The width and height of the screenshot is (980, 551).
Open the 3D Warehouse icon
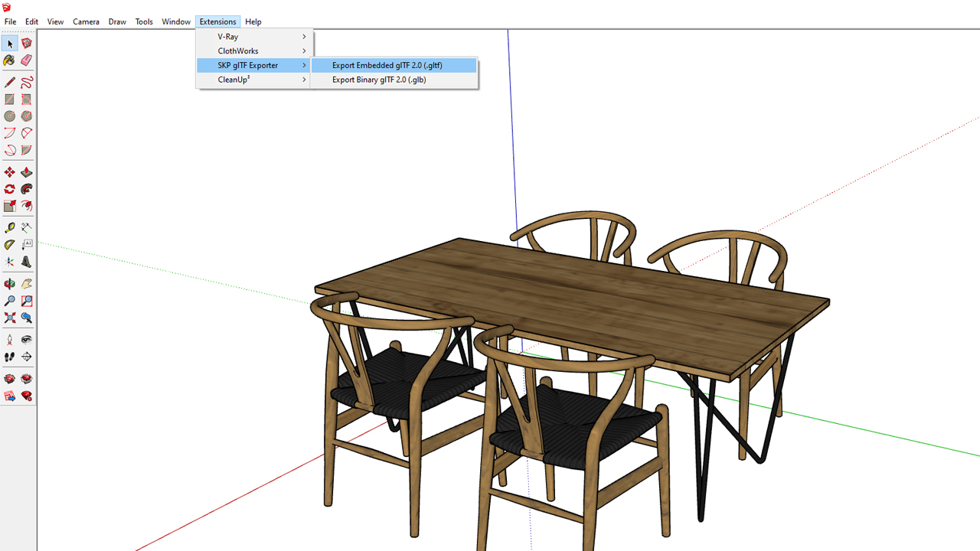10,379
